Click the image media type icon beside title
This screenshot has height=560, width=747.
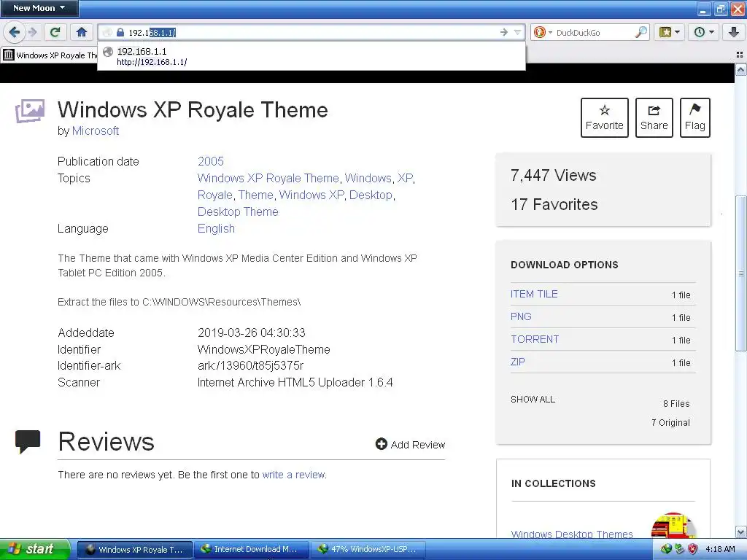(x=30, y=111)
